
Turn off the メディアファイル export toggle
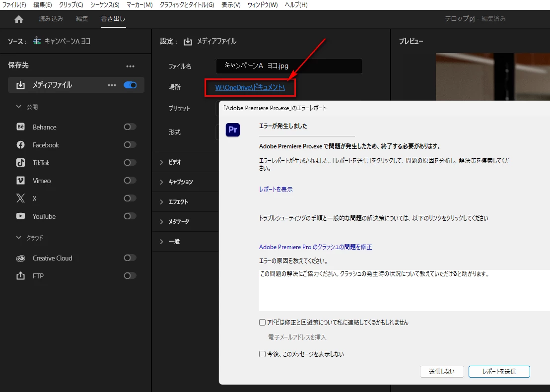click(x=130, y=85)
